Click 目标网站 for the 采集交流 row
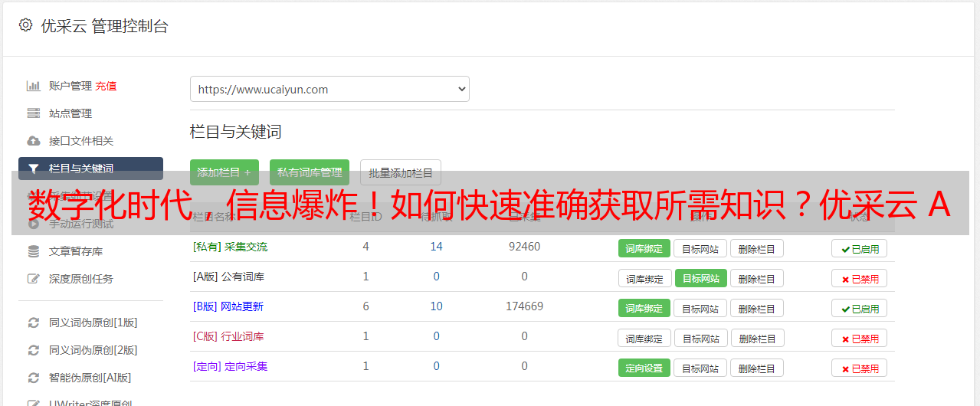The height and width of the screenshot is (406, 980). [700, 248]
